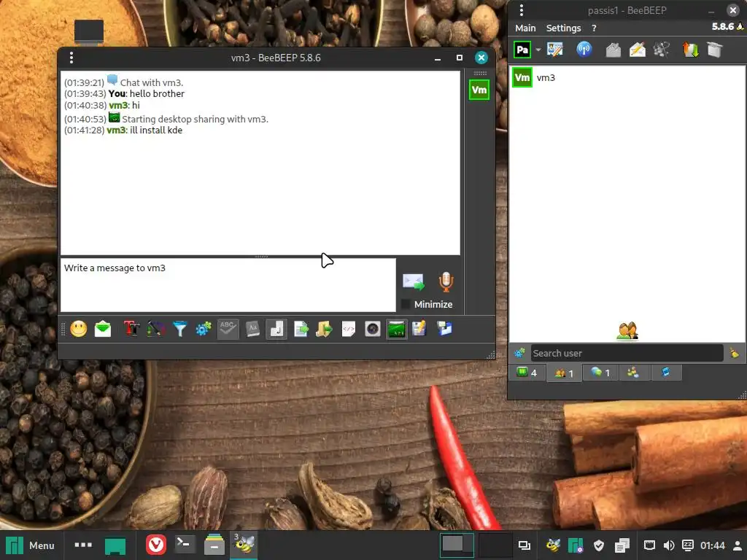The height and width of the screenshot is (560, 747).
Task: Click the volume speaker tray icon
Action: (x=669, y=545)
